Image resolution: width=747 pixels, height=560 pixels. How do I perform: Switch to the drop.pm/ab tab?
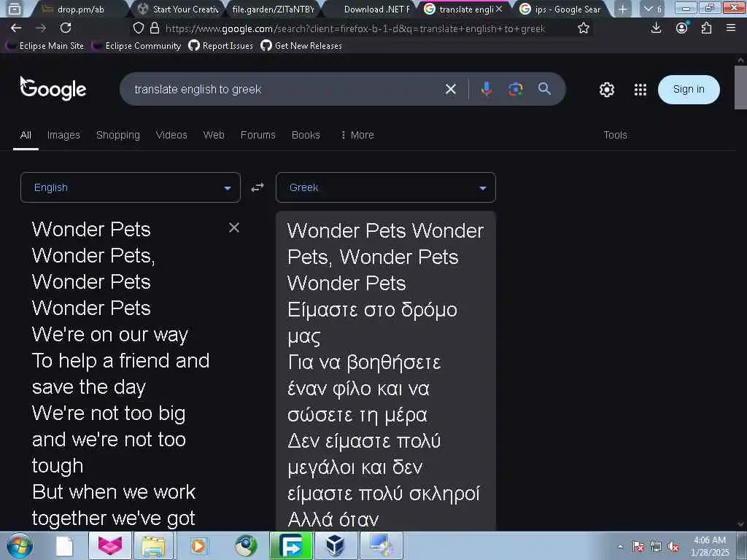[80, 9]
